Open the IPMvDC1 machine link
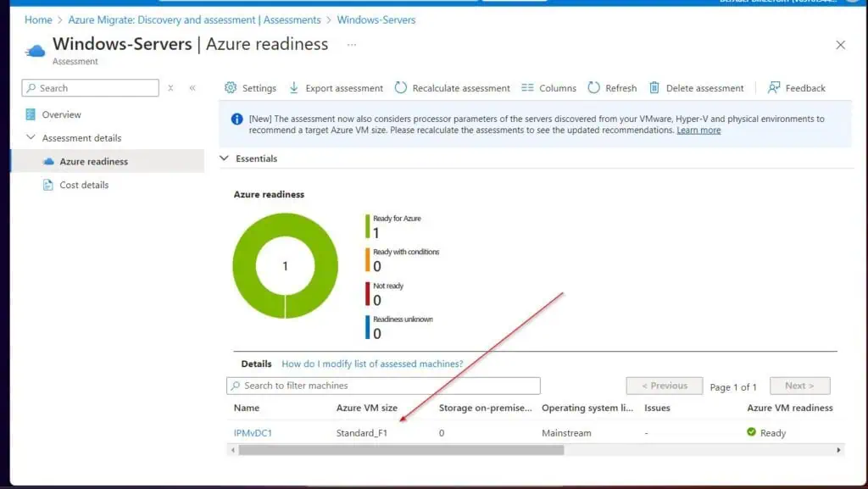 (x=253, y=432)
